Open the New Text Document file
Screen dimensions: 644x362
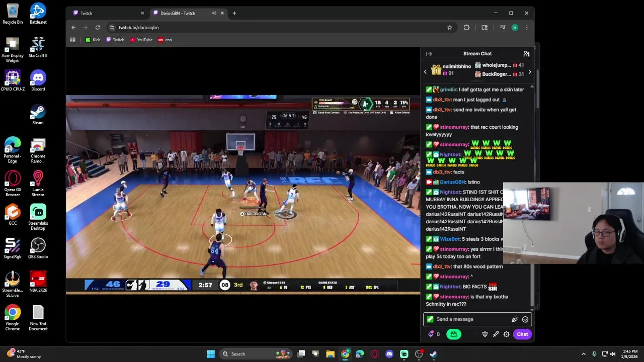point(38,318)
